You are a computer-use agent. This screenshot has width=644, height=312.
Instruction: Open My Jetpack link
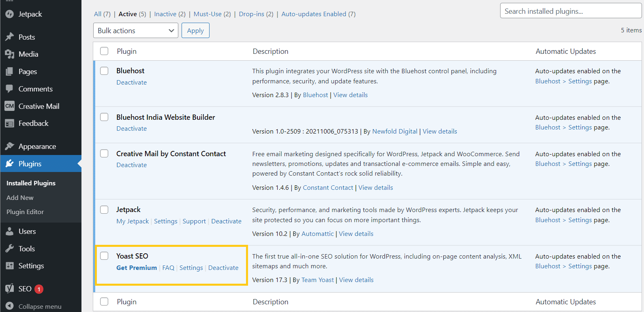(133, 221)
